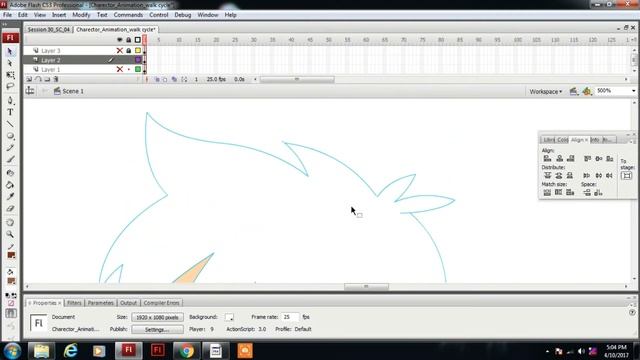Open the Commands menu
The height and width of the screenshot is (360, 640).
[x=128, y=15]
